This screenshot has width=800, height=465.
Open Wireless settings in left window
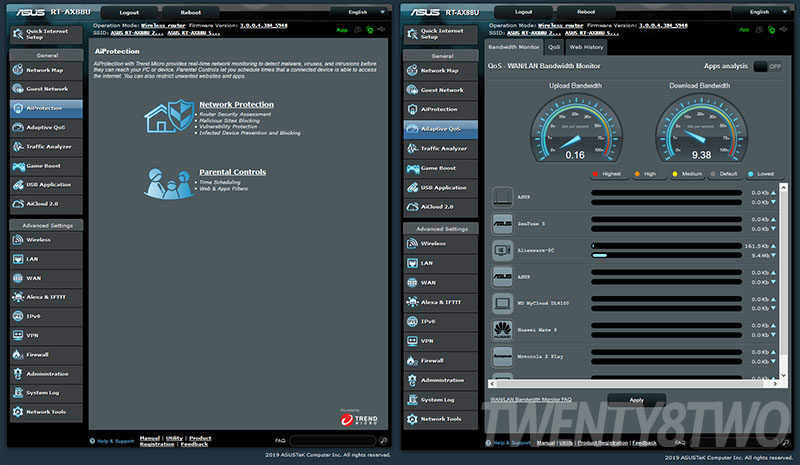click(46, 240)
